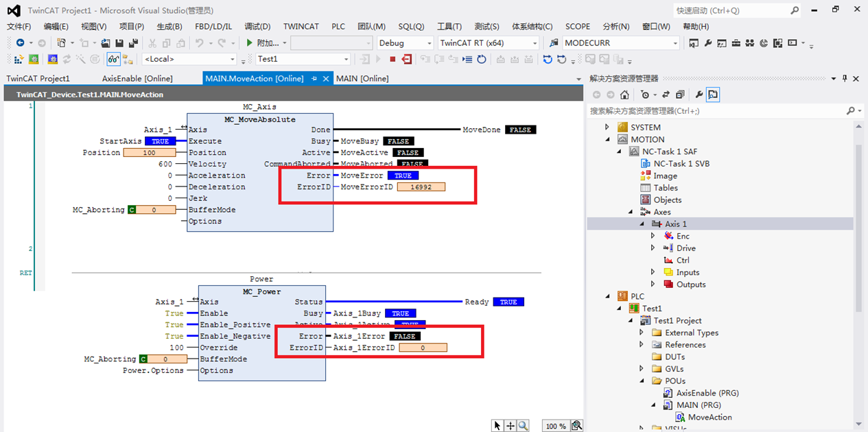Screen dimensions: 868x432
Task: Click the navigate backward arrow icon
Action: click(x=20, y=43)
